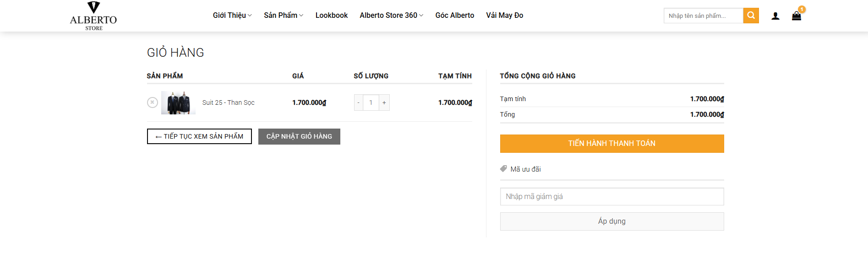
Task: Expand the Giới Thiệu dropdown menu
Action: [232, 16]
